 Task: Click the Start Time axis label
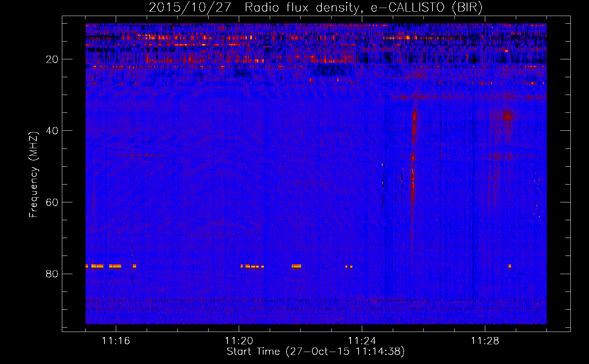[x=316, y=352]
